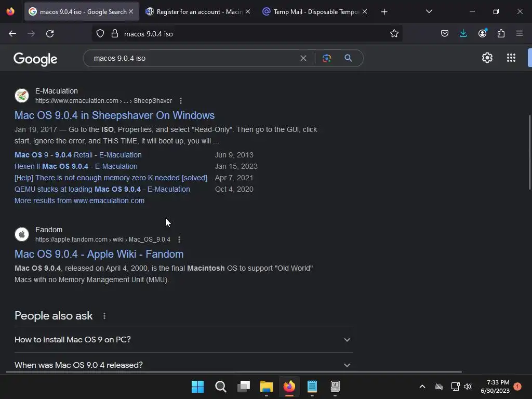532x399 pixels.
Task: Click the volume icon in system tray
Action: [468, 387]
